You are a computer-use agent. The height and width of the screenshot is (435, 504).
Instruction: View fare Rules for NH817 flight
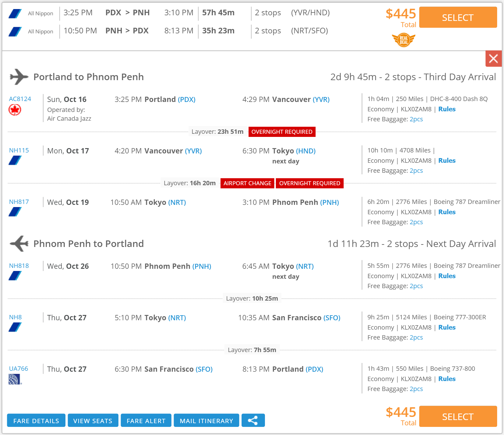(x=447, y=212)
